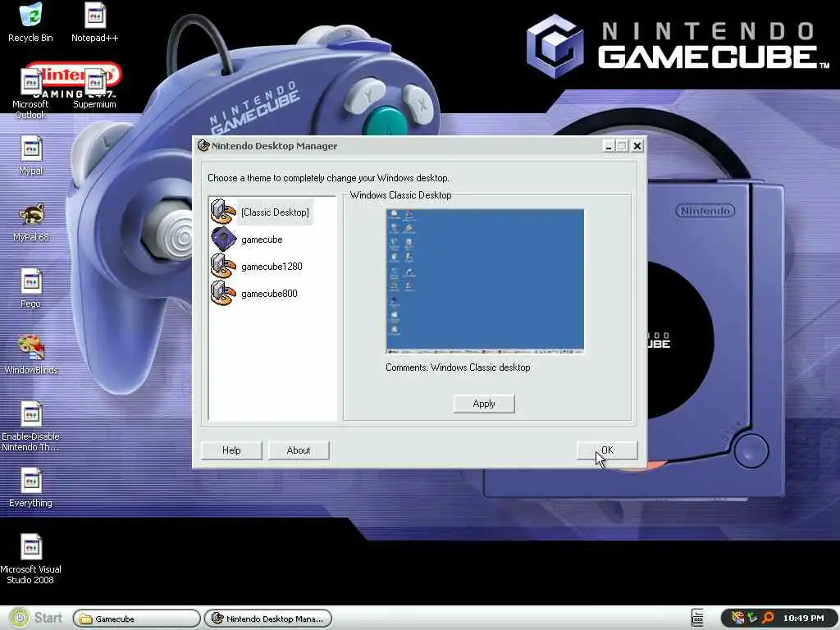Select the gamecube1280 theme label
Image resolution: width=840 pixels, height=630 pixels.
(272, 267)
